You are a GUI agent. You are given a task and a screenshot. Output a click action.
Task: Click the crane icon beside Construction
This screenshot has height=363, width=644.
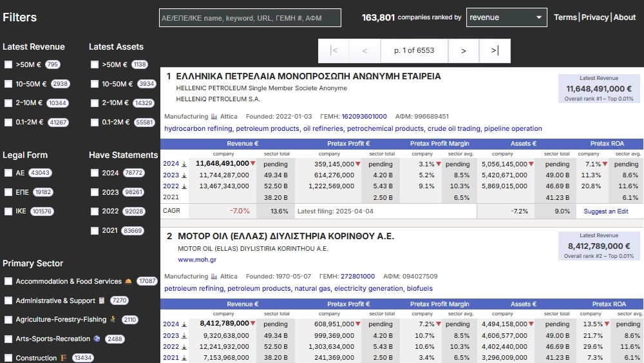pyautogui.click(x=64, y=358)
